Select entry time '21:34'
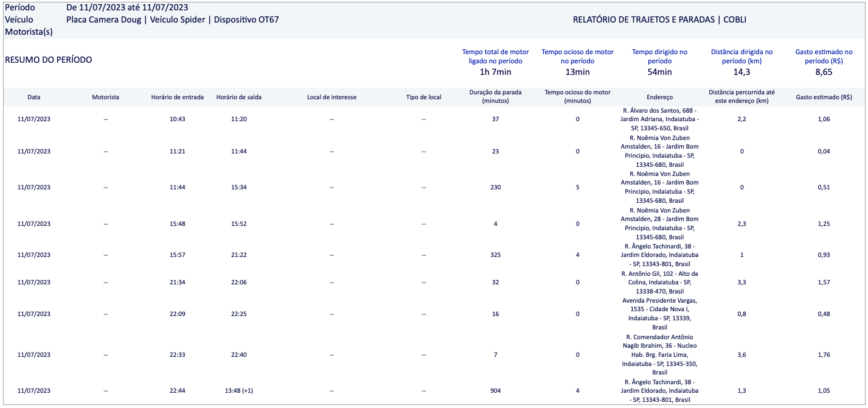Screen dimensions: 868x408 pos(178,282)
